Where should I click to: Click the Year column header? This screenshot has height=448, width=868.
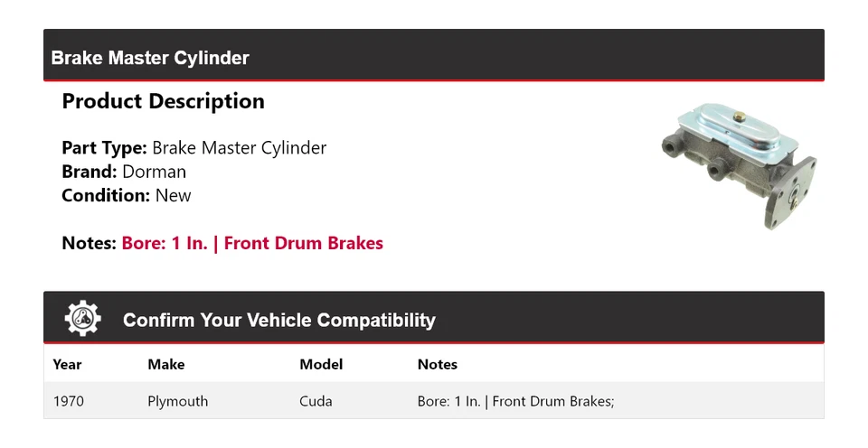click(x=67, y=365)
